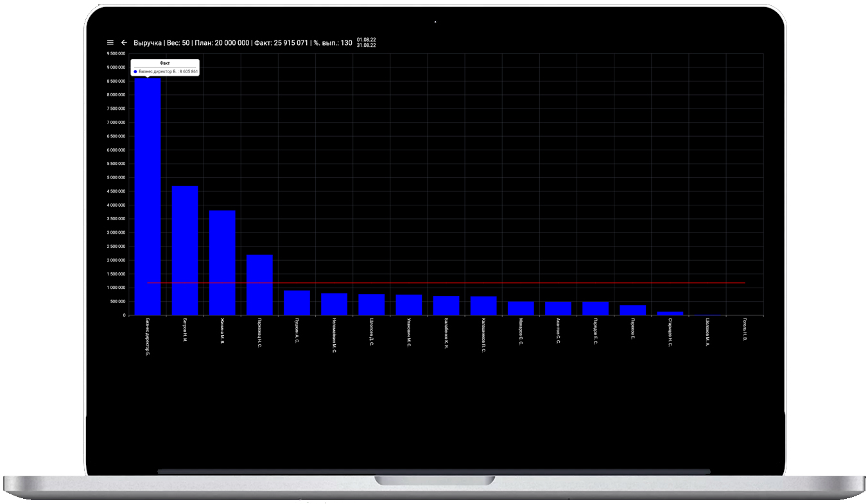This screenshot has width=868, height=504.
Task: Click the Ушакович М. С. bar
Action: tap(408, 305)
